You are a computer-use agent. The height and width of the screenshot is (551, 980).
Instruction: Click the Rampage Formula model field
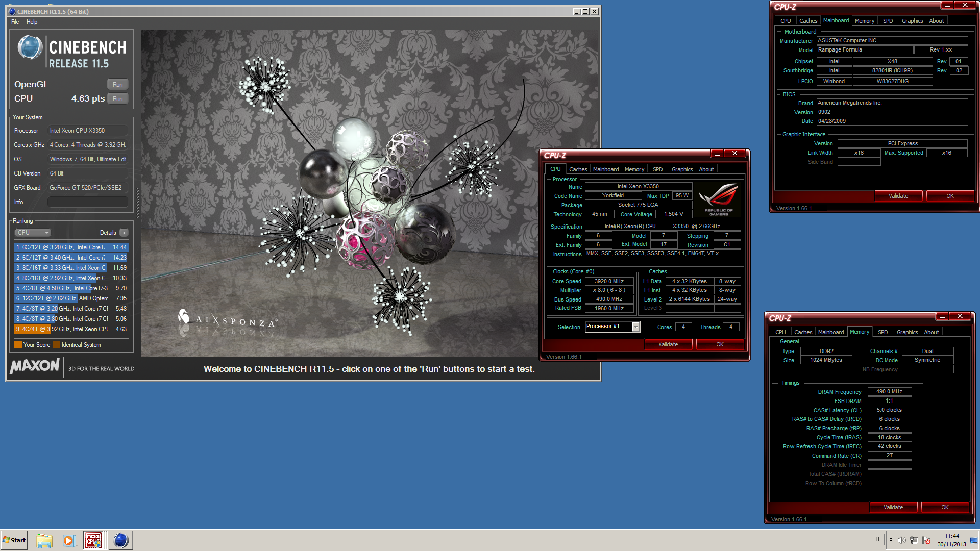pos(865,50)
